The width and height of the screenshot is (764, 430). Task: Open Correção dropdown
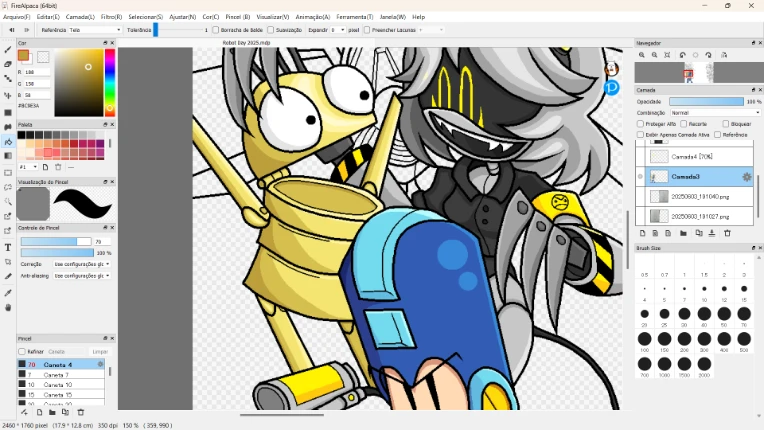(x=82, y=264)
